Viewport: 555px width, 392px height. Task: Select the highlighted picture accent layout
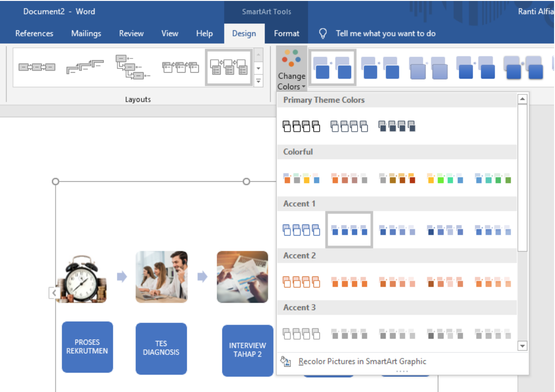[x=229, y=68]
